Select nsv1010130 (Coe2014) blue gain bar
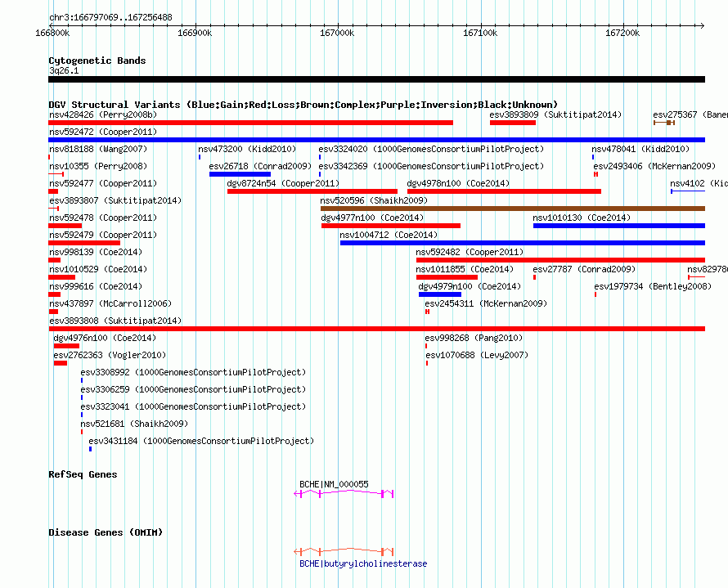The width and height of the screenshot is (728, 588). click(x=619, y=226)
